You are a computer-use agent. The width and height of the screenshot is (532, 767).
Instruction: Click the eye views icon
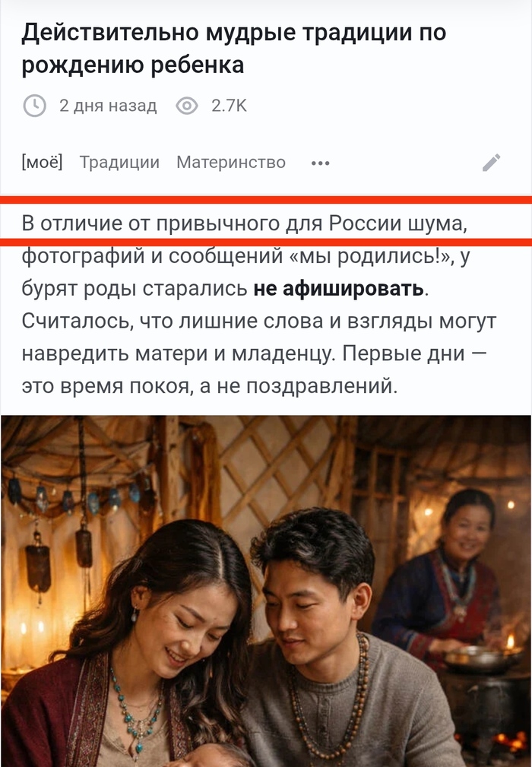point(187,106)
